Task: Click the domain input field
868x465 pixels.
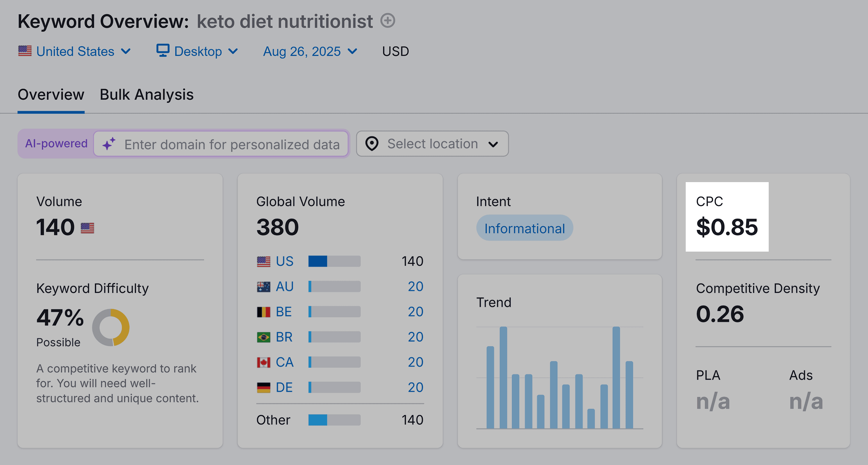Action: (232, 144)
